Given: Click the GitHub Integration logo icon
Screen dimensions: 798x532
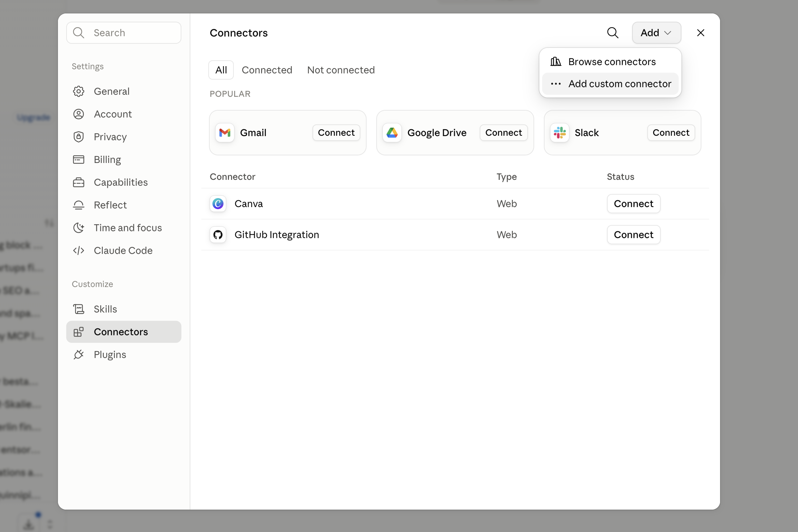Looking at the screenshot, I should pyautogui.click(x=218, y=235).
